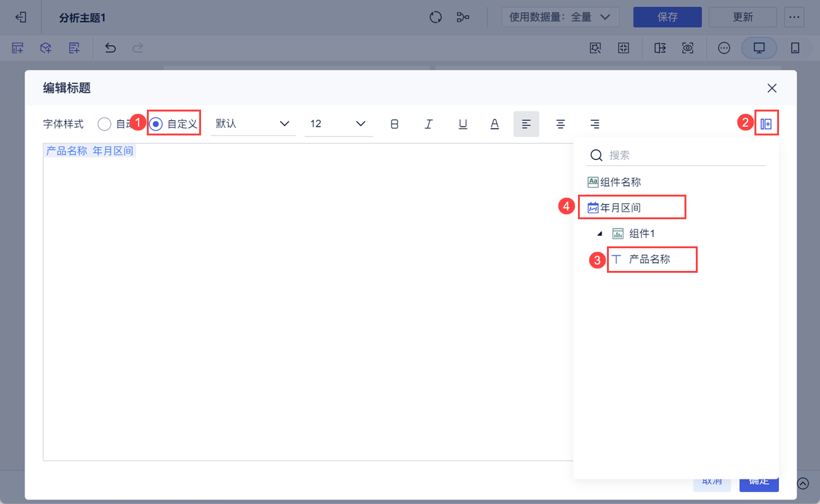Image resolution: width=820 pixels, height=504 pixels.
Task: Toggle bold formatting
Action: tap(395, 124)
